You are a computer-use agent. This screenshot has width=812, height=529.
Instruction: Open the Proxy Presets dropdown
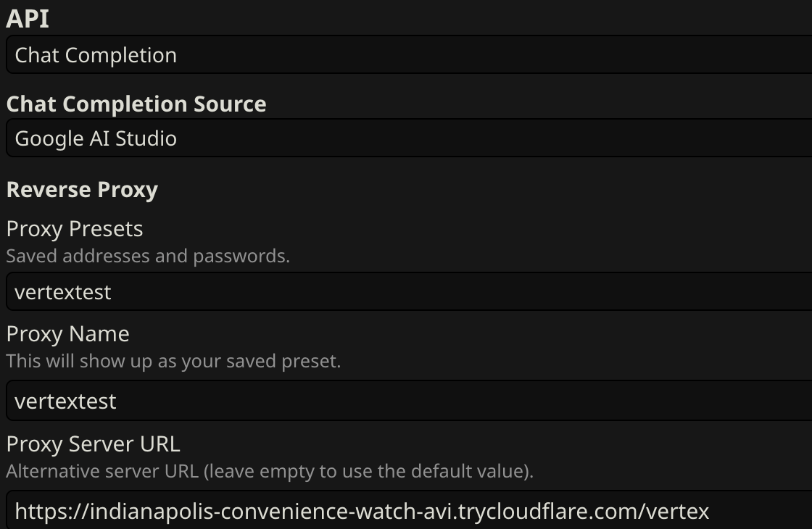pos(406,292)
